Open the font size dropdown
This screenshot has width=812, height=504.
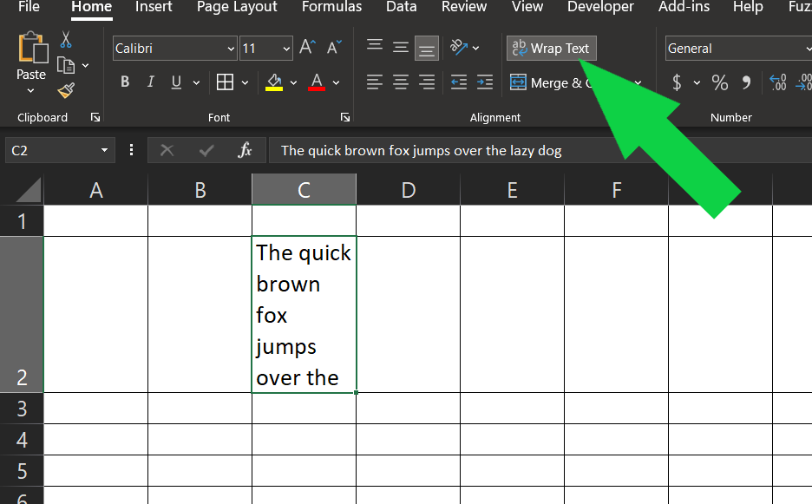(286, 49)
